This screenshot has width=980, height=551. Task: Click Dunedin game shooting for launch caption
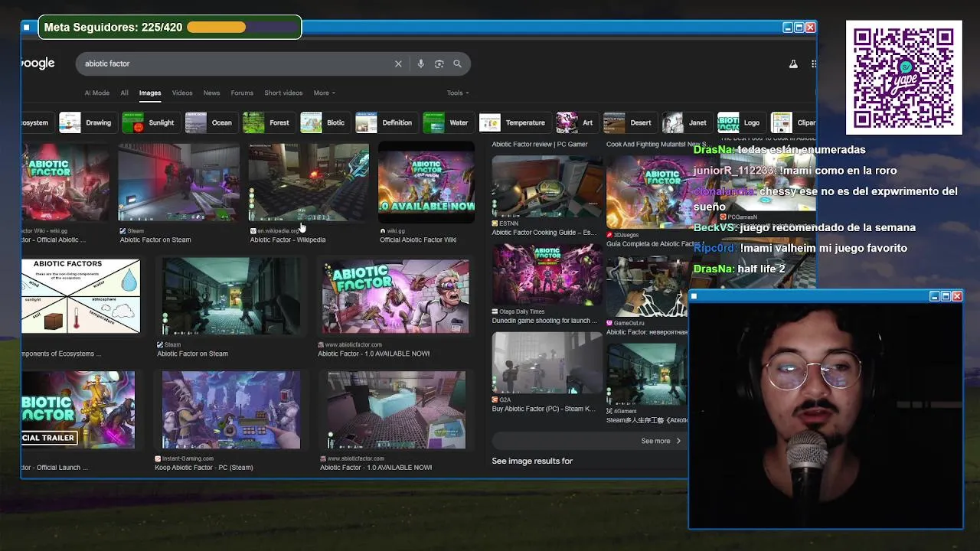pos(544,321)
